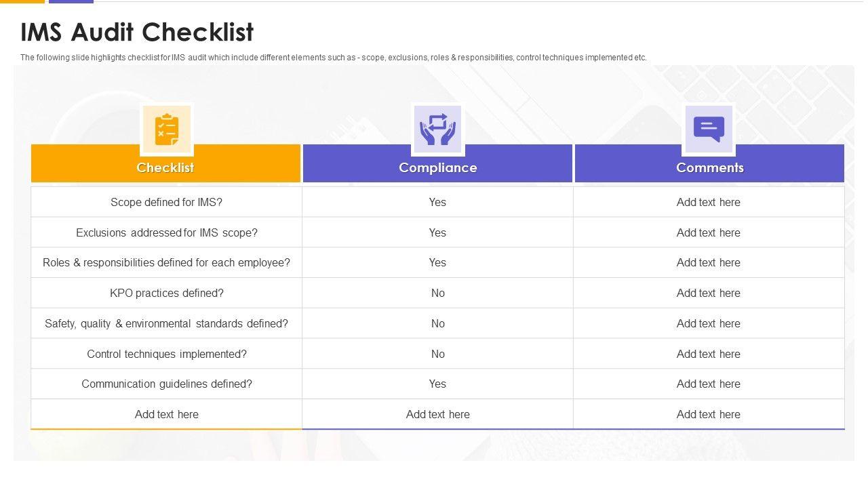This screenshot has height=488, width=868.
Task: Select the orange Checklist column header
Action: pos(165,167)
